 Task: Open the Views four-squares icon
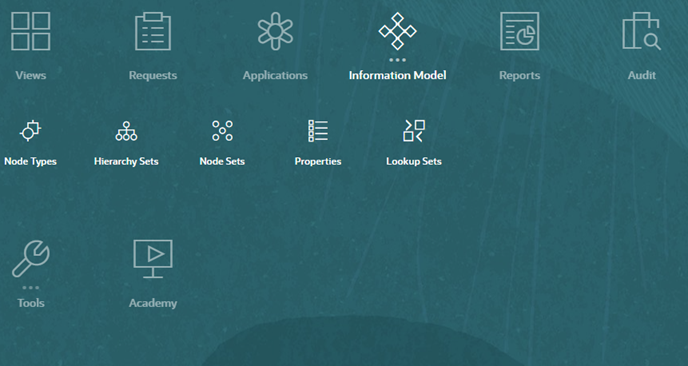[31, 31]
